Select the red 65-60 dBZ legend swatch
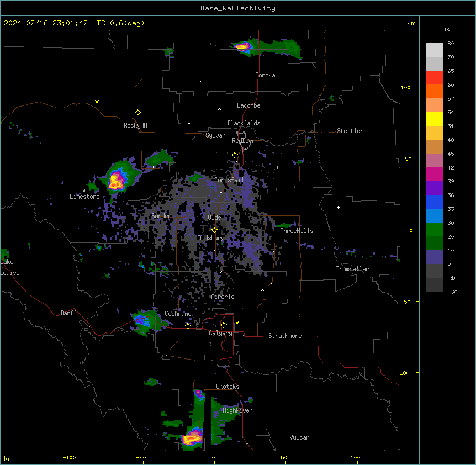The height and width of the screenshot is (465, 476). 434,77
